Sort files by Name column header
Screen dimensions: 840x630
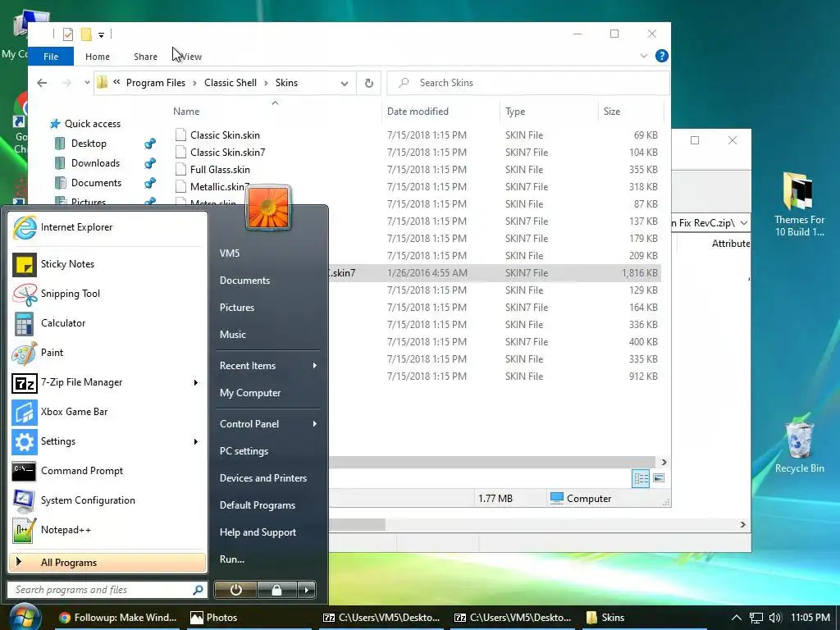pos(275,112)
